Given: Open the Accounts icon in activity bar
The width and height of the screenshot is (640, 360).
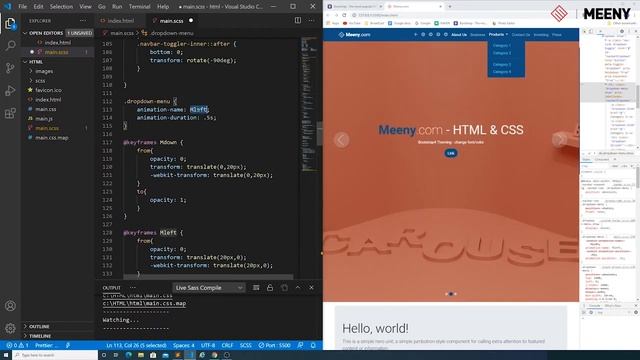Looking at the screenshot, I should tap(10, 306).
